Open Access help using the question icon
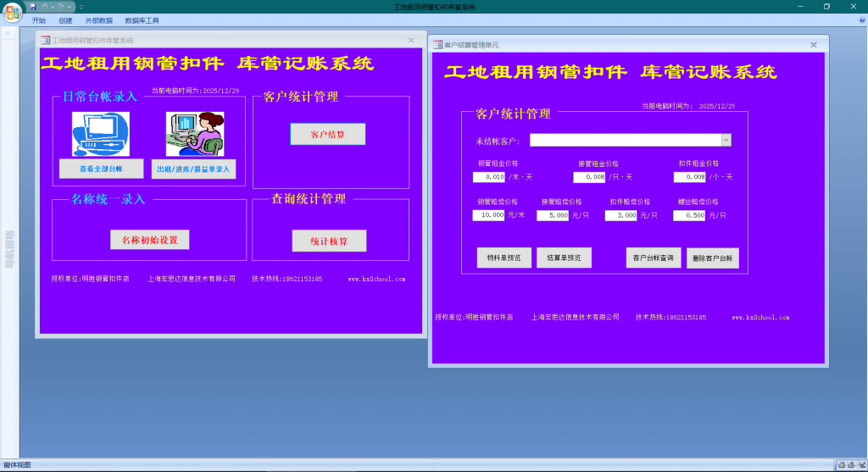Image resolution: width=868 pixels, height=472 pixels. point(861,19)
